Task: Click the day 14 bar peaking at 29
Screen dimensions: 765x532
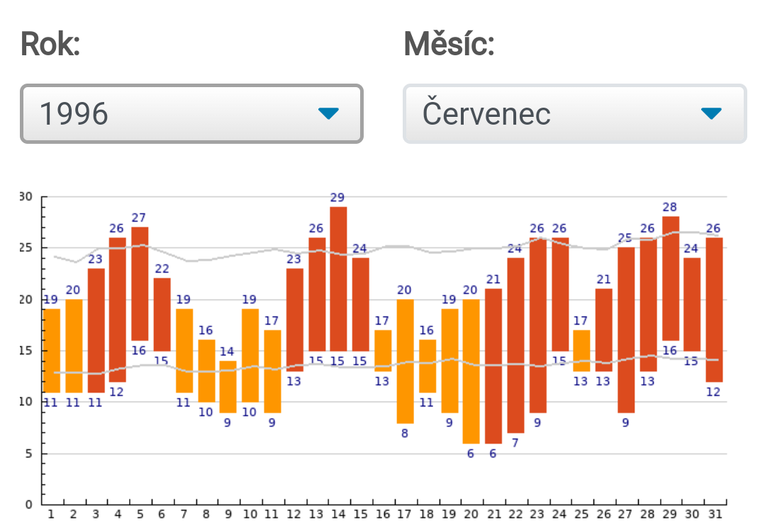Action: (x=338, y=278)
